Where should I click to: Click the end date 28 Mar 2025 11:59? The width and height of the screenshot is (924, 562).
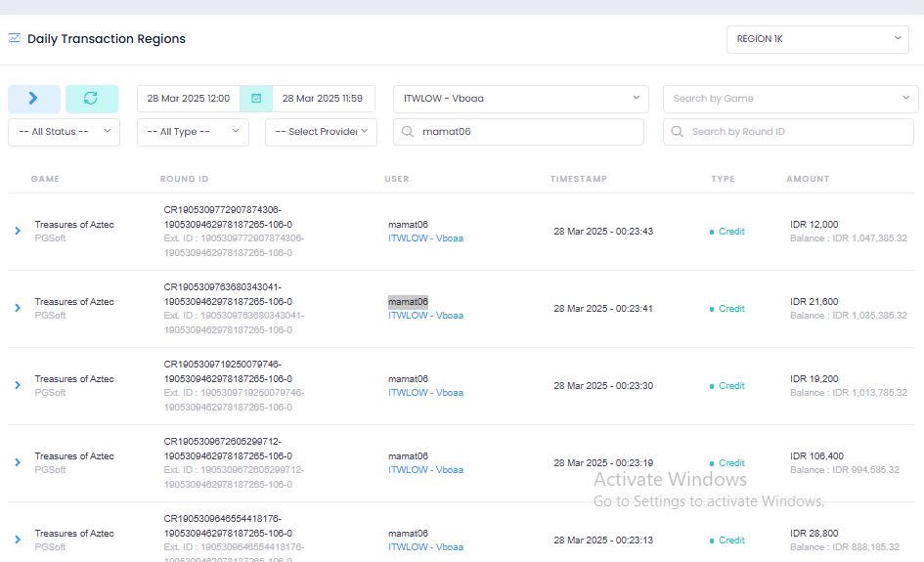point(323,99)
